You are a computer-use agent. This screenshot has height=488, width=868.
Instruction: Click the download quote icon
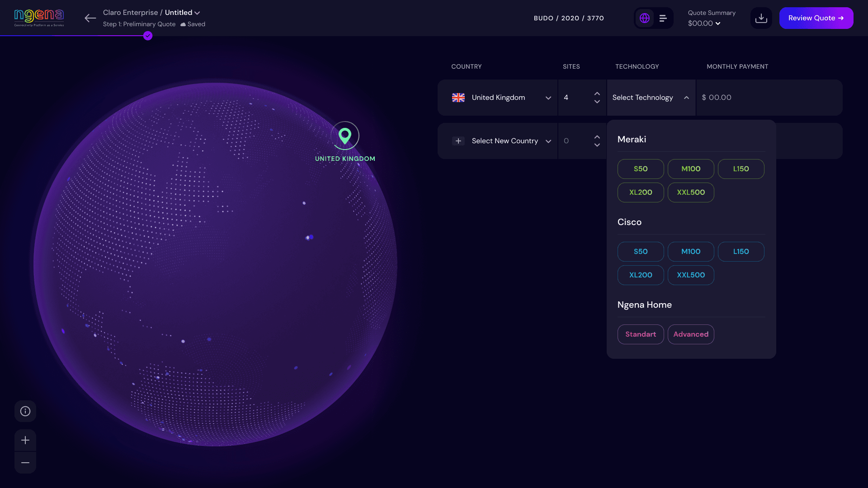click(761, 18)
